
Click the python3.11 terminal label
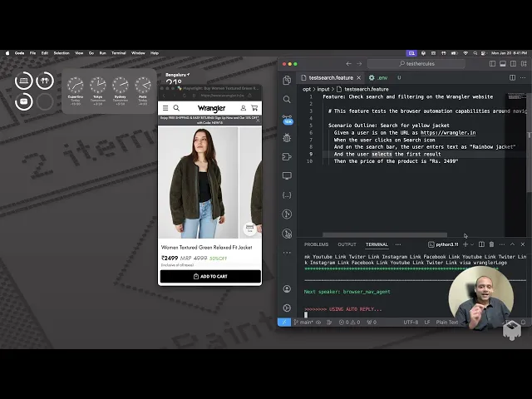[443, 244]
